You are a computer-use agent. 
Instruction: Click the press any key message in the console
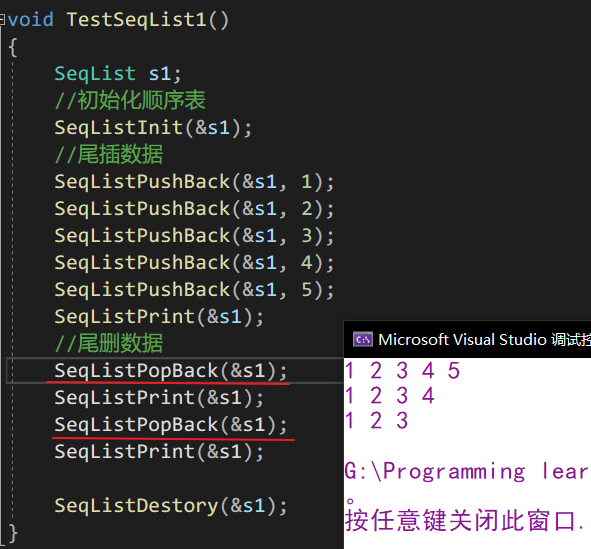tap(465, 521)
